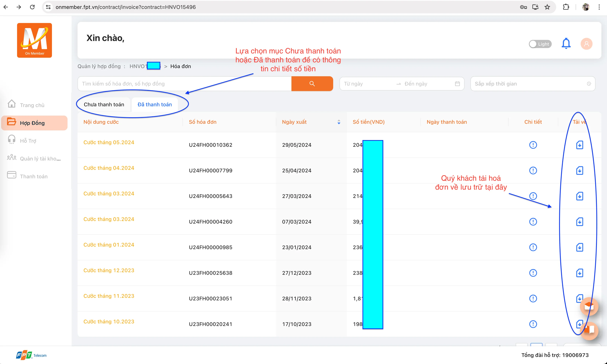The width and height of the screenshot is (607, 364).
Task: Go to Thanh toán menu item
Action: 34,176
